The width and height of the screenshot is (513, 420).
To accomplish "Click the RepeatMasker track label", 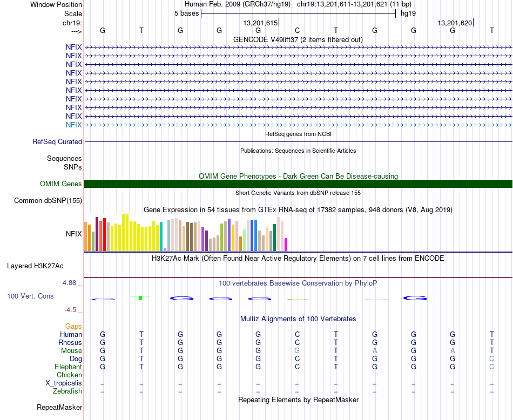I will (59, 408).
